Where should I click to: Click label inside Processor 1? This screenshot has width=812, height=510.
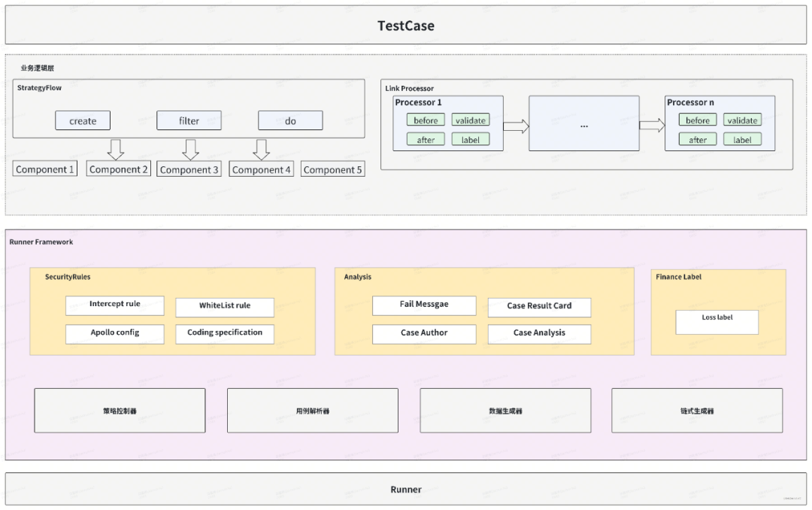click(x=471, y=139)
